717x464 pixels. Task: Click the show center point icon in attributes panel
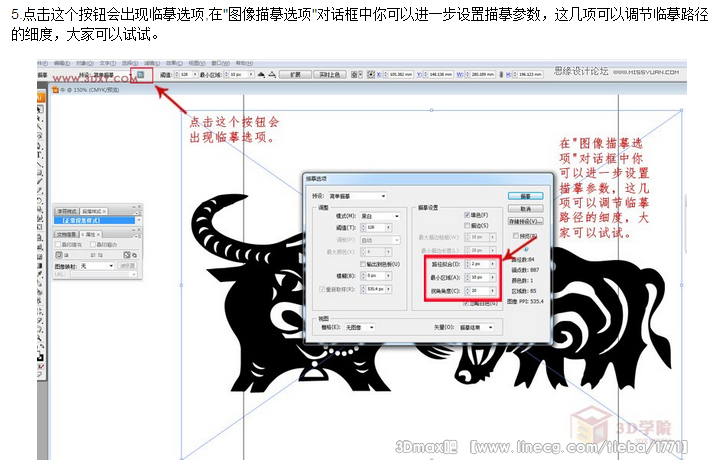[59, 255]
